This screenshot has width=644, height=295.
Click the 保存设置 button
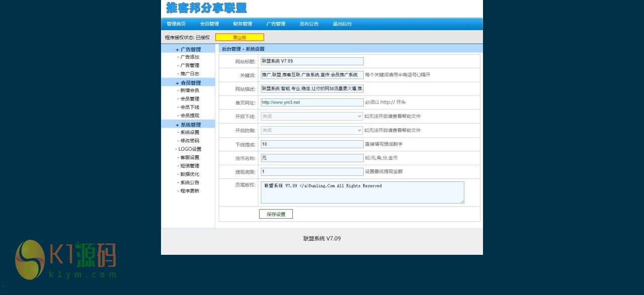tap(276, 214)
